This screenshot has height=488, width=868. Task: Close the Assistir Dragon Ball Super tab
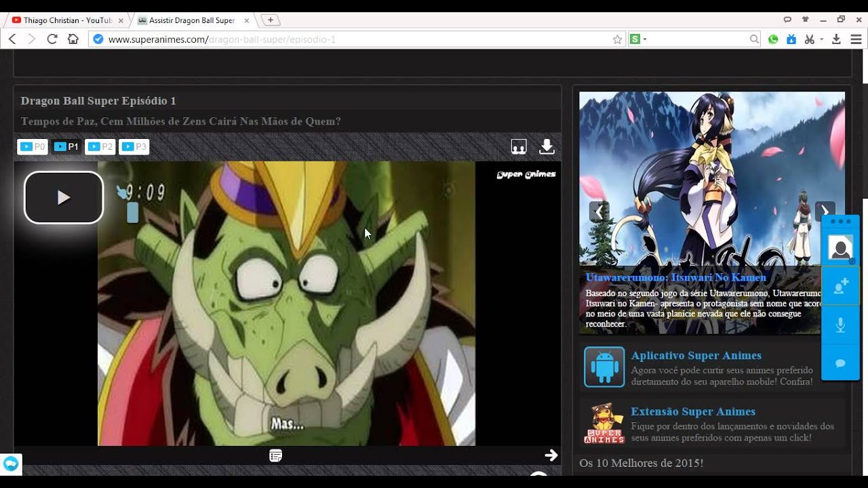tap(246, 20)
